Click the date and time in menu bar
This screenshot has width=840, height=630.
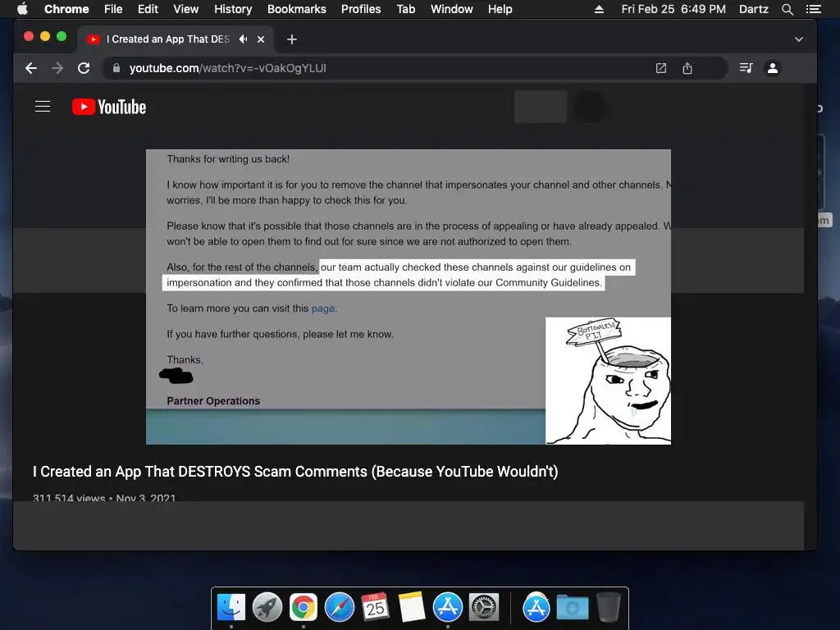673,9
